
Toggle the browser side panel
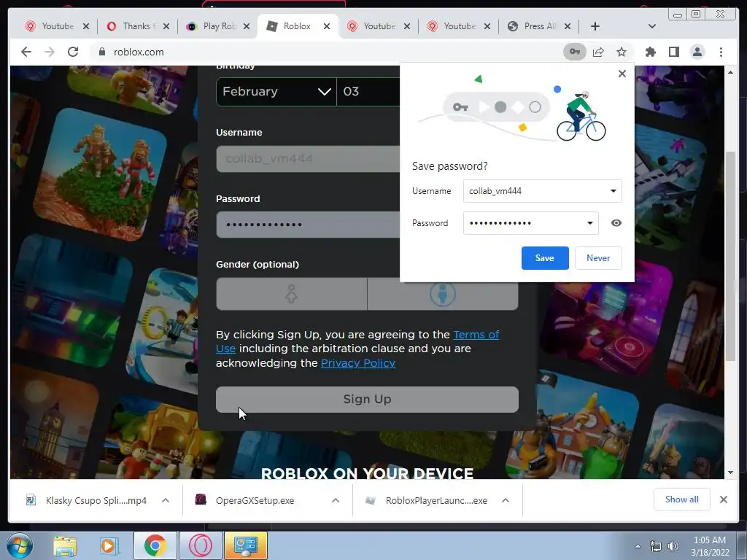point(673,52)
